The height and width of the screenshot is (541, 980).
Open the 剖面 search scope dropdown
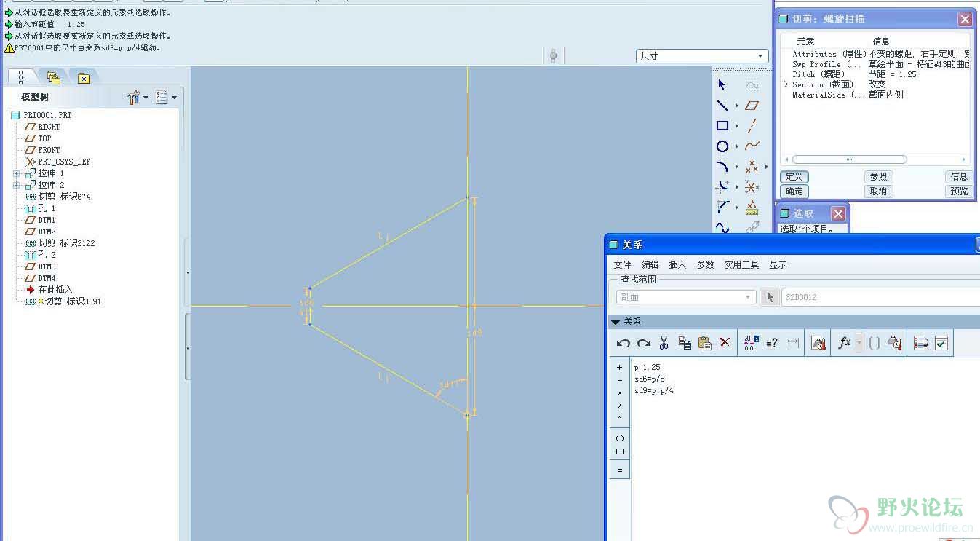[686, 297]
